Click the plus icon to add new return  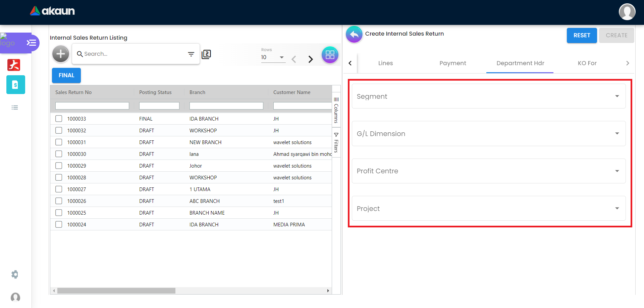[61, 54]
